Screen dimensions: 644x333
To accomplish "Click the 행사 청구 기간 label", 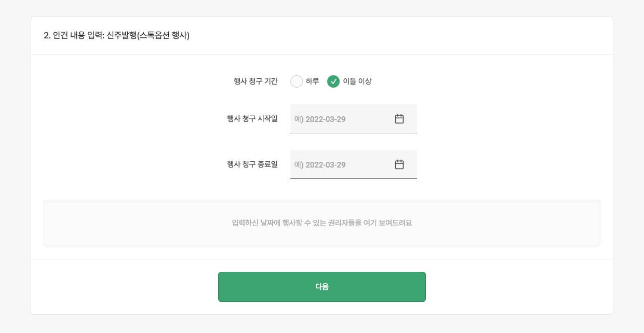I will (256, 81).
